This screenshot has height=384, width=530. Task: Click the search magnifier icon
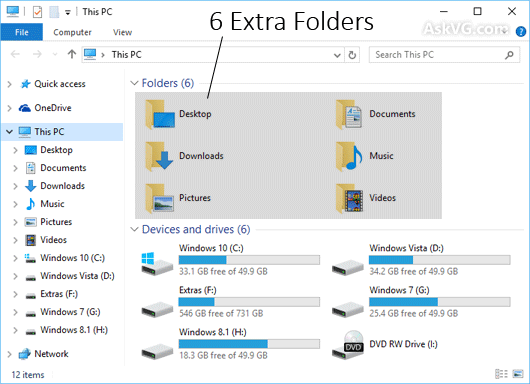509,55
